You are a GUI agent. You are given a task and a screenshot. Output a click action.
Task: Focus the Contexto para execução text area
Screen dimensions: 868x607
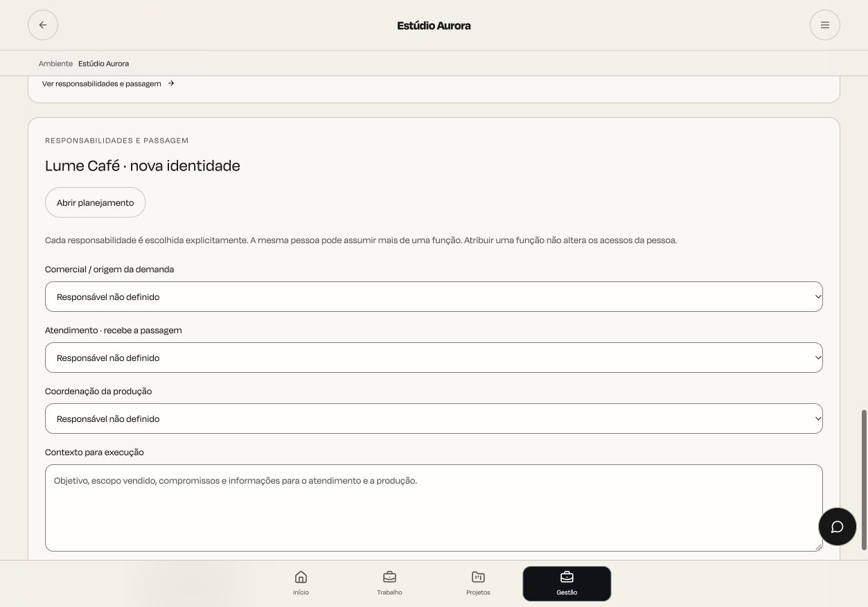(x=434, y=508)
